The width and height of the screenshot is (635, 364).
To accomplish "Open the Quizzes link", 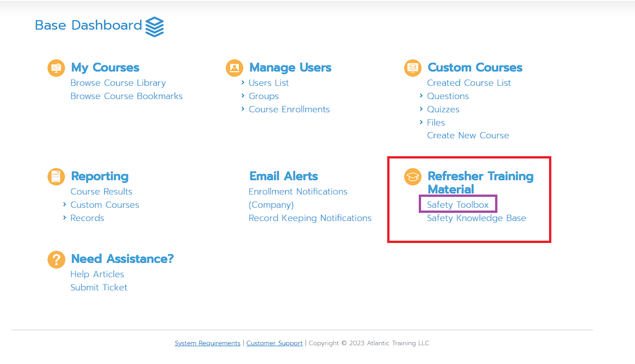I will [x=443, y=109].
